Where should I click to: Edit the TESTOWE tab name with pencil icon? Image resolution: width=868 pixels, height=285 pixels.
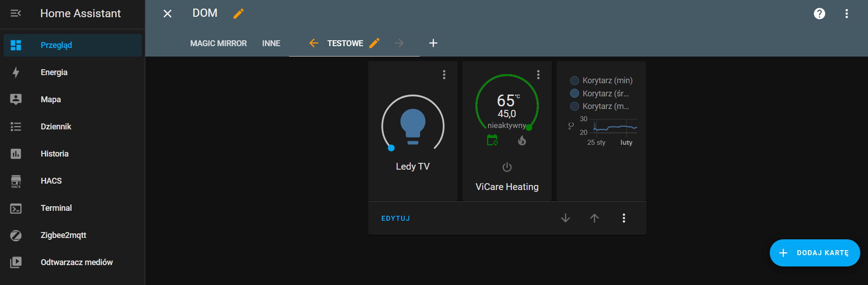click(374, 43)
